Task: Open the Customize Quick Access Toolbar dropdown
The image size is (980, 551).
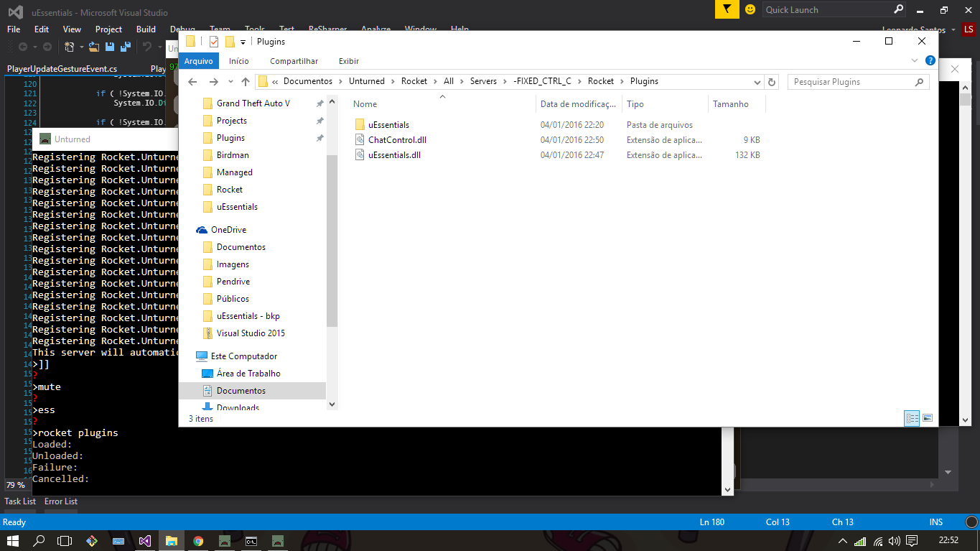Action: 243,42
